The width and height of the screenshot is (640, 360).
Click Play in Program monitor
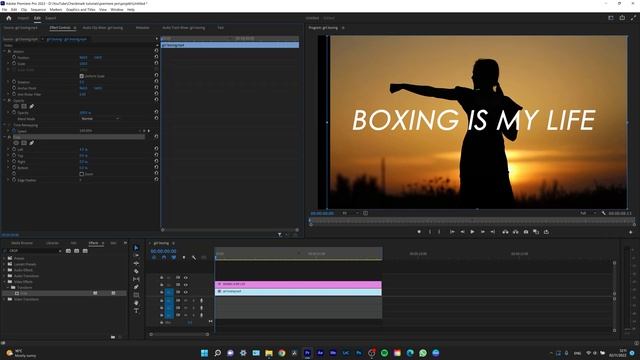point(472,232)
